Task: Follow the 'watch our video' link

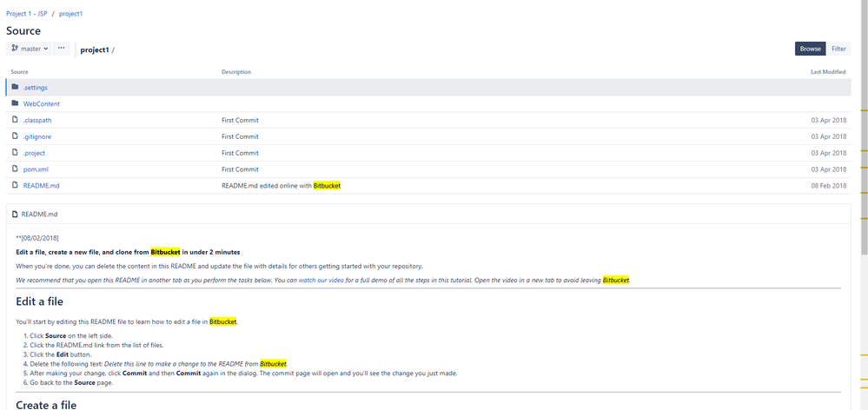Action: (x=321, y=280)
